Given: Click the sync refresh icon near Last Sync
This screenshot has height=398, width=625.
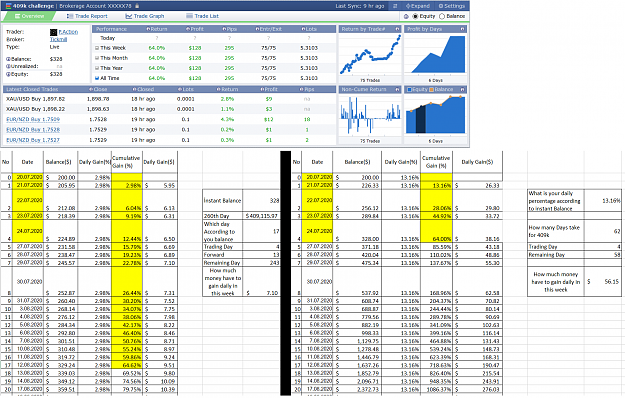Looking at the screenshot, I should pyautogui.click(x=395, y=6).
